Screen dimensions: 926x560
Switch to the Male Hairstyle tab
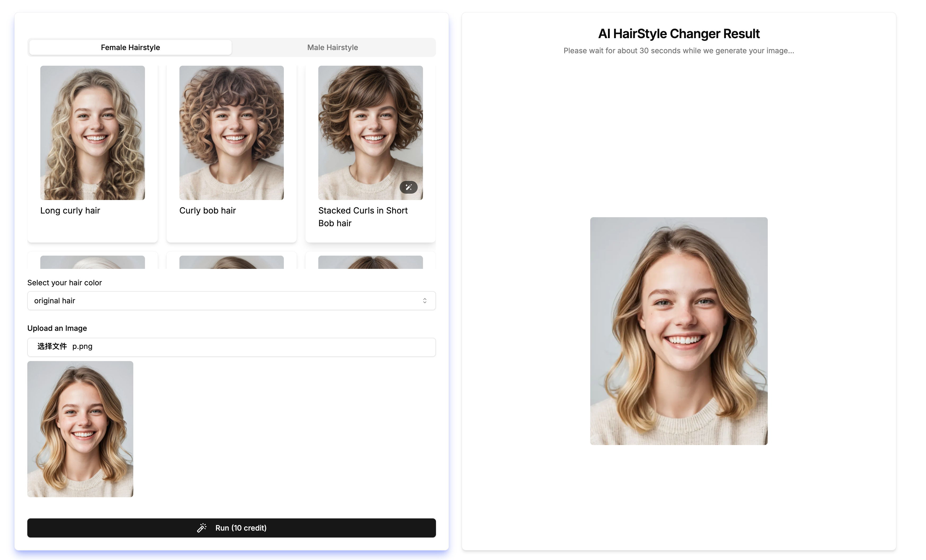(332, 47)
